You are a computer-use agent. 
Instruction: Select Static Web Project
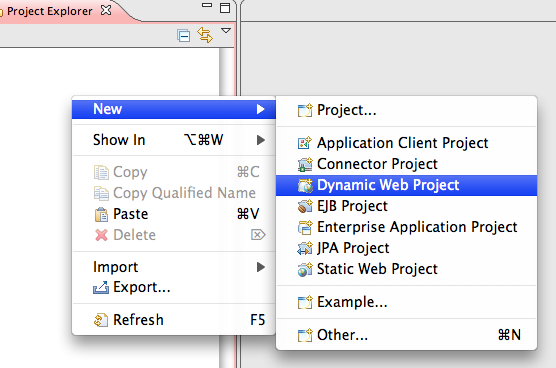[406, 269]
